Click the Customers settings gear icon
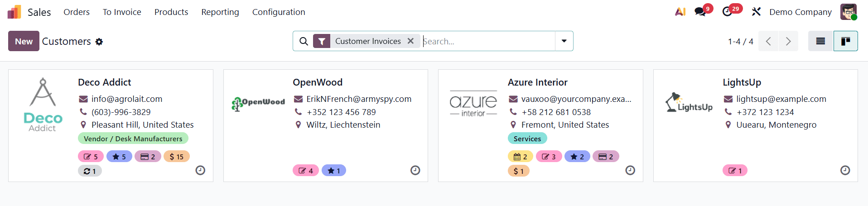 coord(99,42)
